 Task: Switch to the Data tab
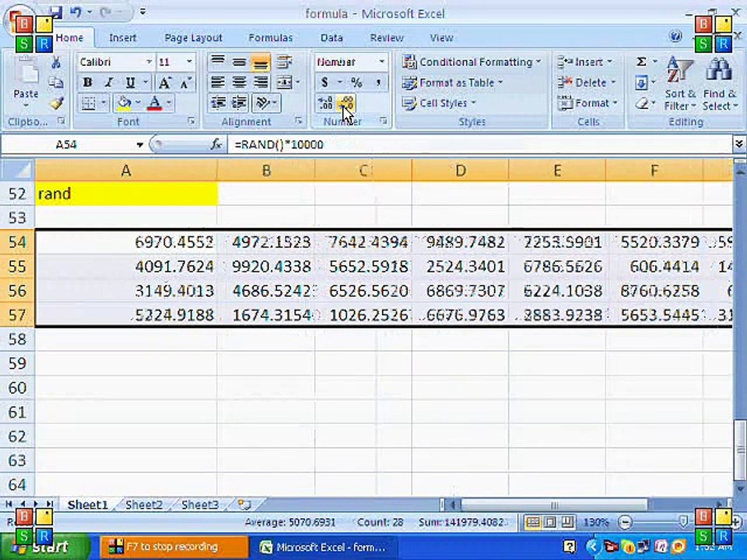click(331, 37)
